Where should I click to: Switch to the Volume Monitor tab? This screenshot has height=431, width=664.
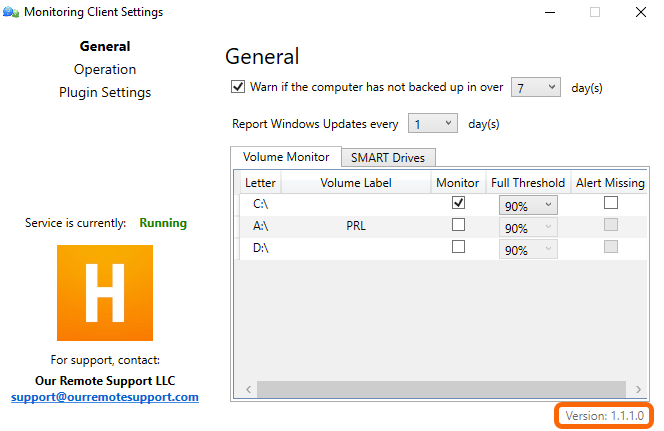286,157
